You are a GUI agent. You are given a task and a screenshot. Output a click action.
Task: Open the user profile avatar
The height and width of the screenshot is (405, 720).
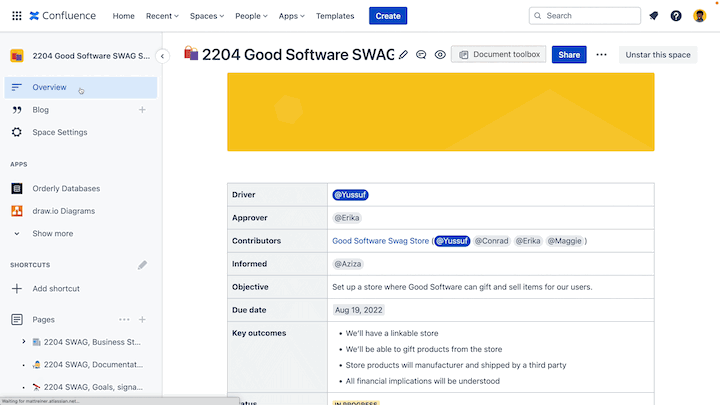699,16
